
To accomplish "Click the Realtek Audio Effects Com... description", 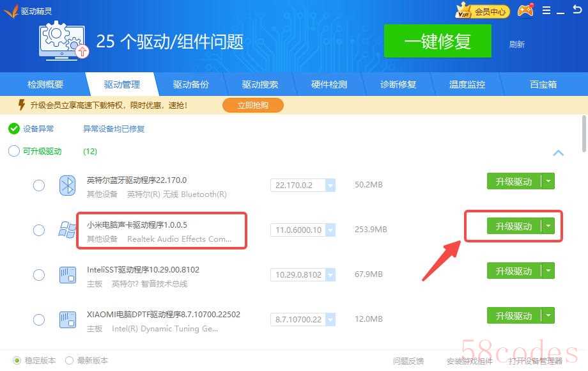I will 179,239.
